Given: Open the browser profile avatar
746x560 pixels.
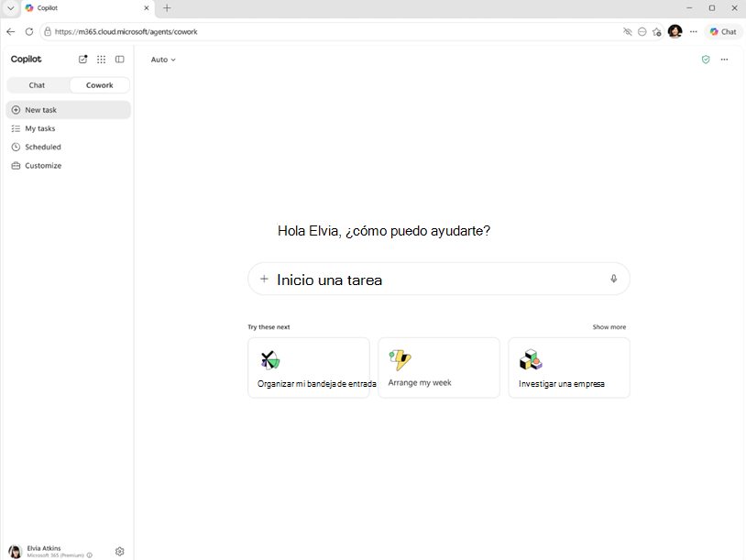Looking at the screenshot, I should [675, 31].
